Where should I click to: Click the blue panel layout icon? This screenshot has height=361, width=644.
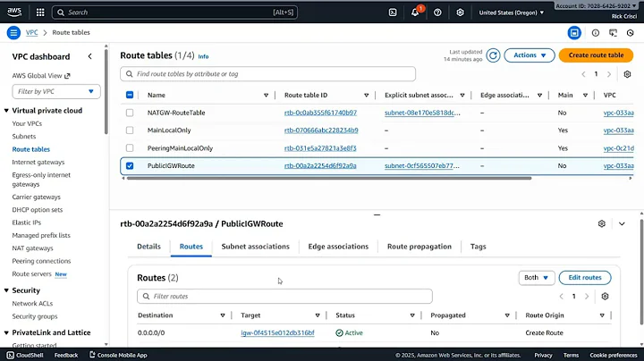point(574,33)
